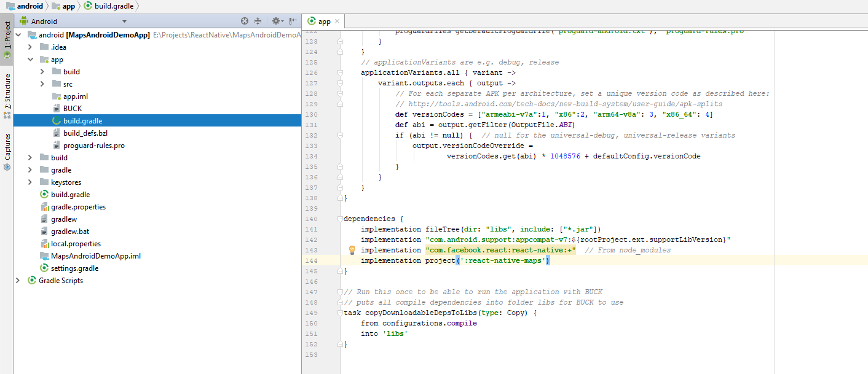Select proguard-rules.pro in the project tree
Viewport: 868px width, 374px height.
pos(93,146)
